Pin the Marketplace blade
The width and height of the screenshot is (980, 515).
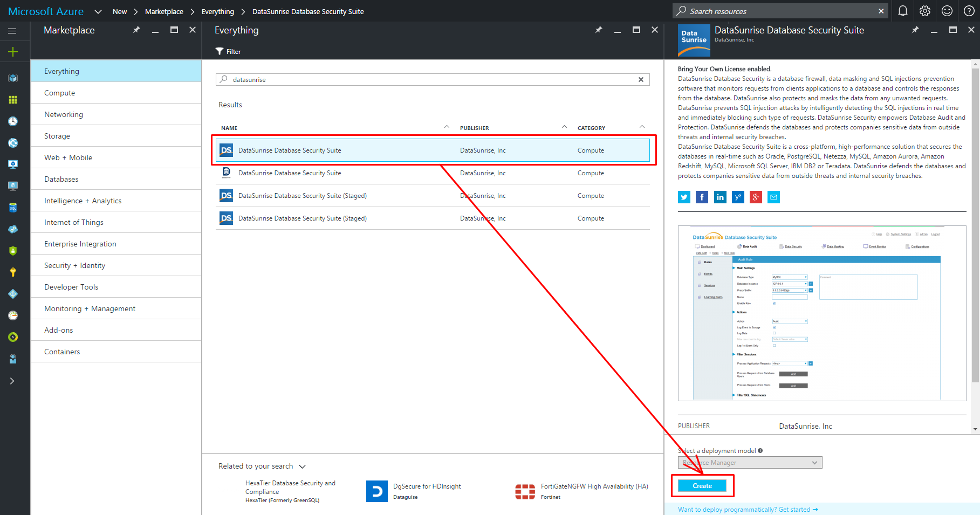(136, 30)
